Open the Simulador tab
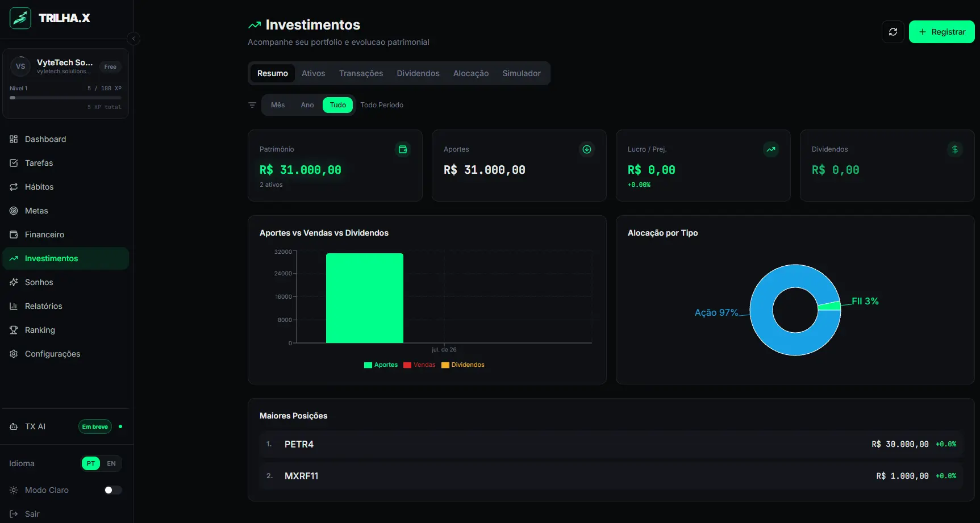980x523 pixels. (522, 73)
